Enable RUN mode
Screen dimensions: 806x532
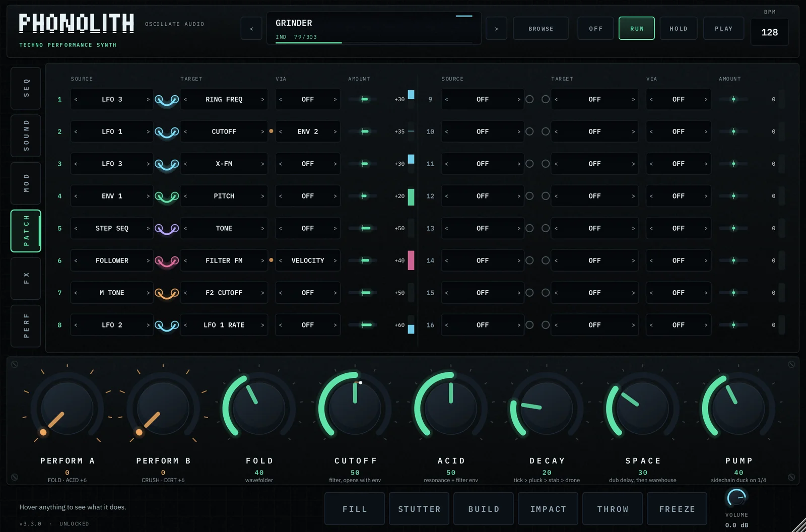pyautogui.click(x=637, y=28)
